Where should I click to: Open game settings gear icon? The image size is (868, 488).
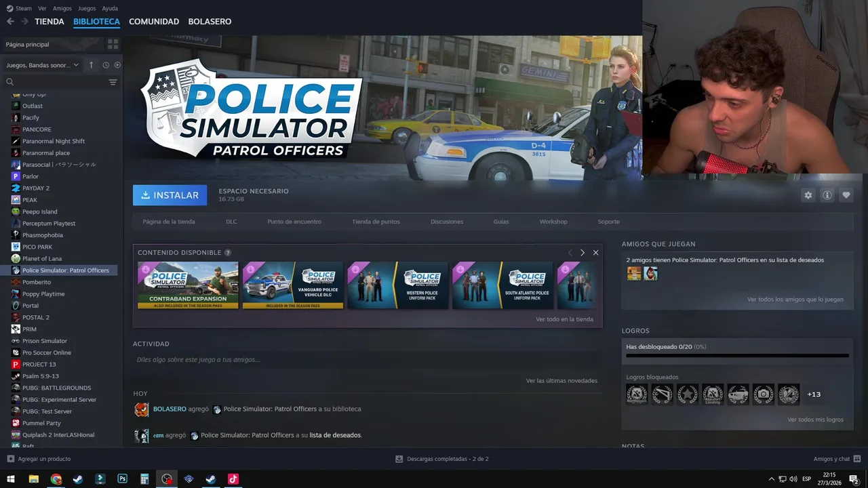(x=808, y=195)
